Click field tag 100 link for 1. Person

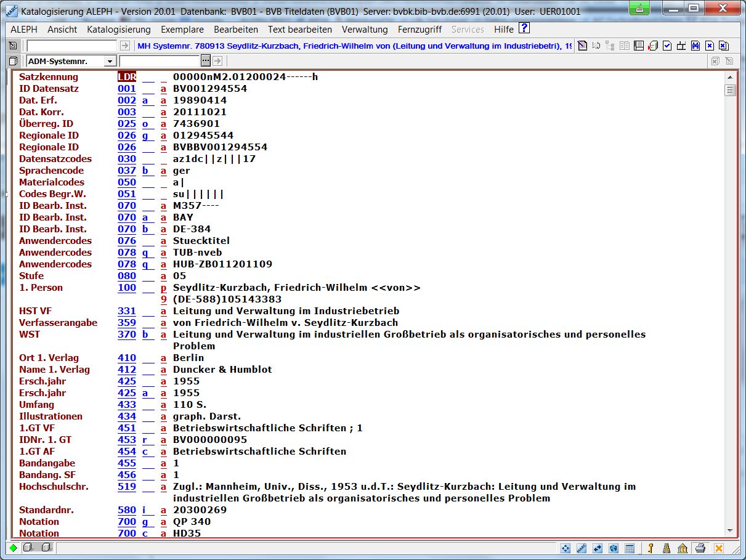tap(127, 288)
